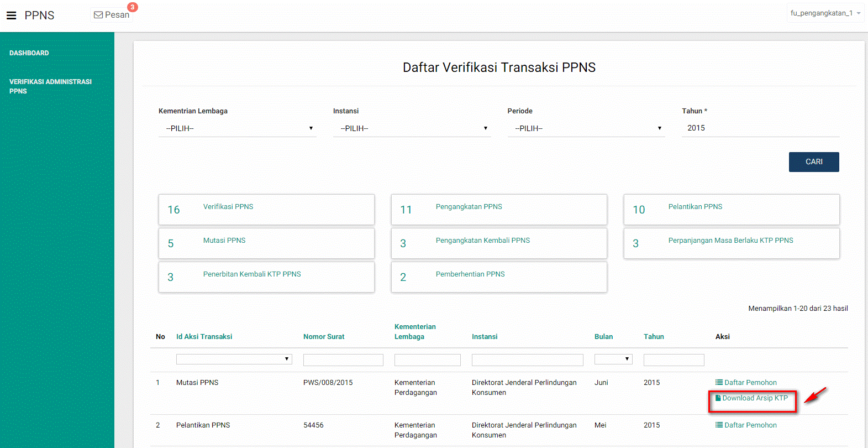Click list icon in Pelantikan PPNS row

[x=719, y=425]
